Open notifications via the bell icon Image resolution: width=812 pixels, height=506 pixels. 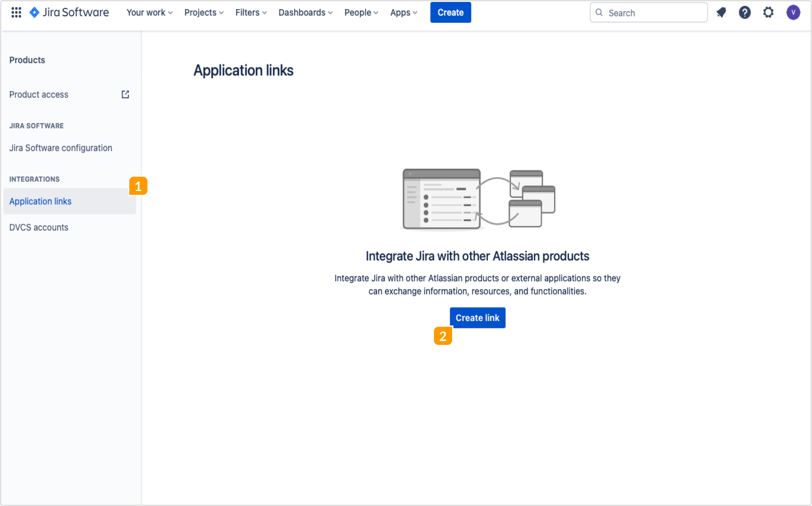coord(721,12)
